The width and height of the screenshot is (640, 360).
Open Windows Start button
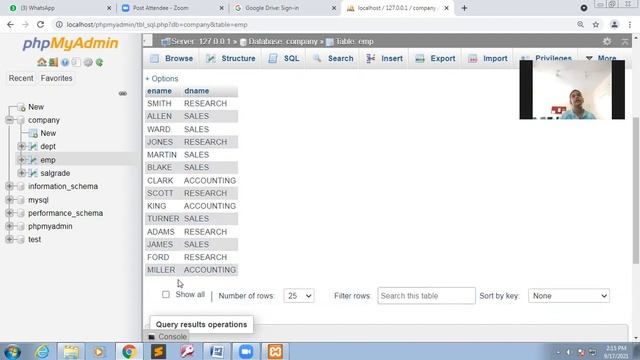click(x=13, y=351)
